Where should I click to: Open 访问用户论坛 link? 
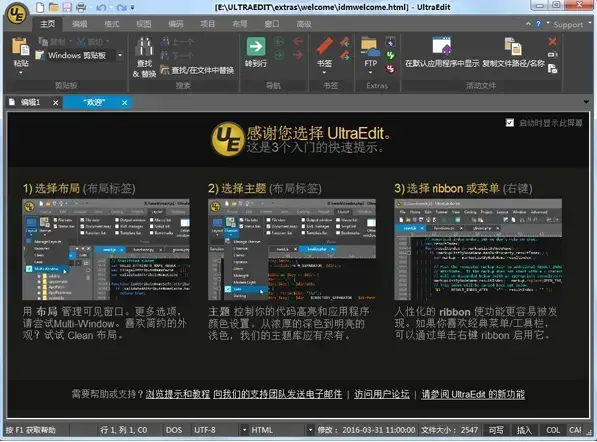[x=382, y=394]
